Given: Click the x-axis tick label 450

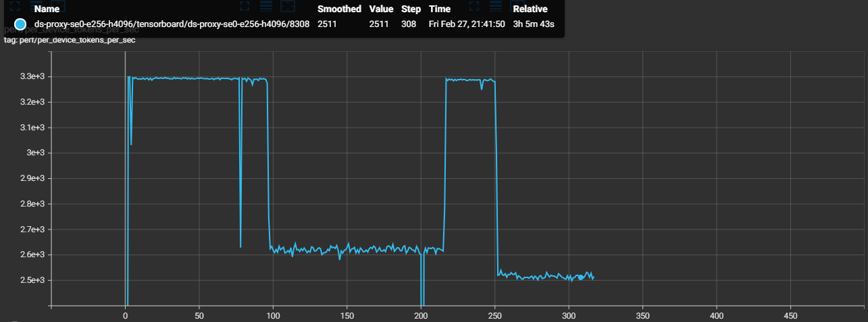Looking at the screenshot, I should 791,315.
